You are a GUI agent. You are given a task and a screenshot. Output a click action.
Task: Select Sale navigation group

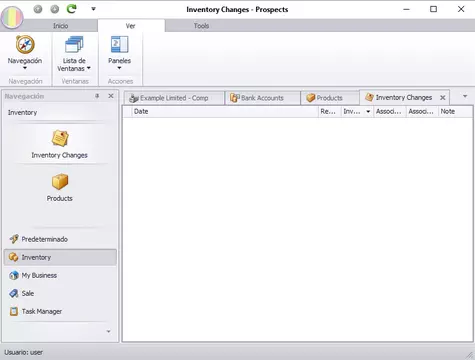[x=60, y=293]
